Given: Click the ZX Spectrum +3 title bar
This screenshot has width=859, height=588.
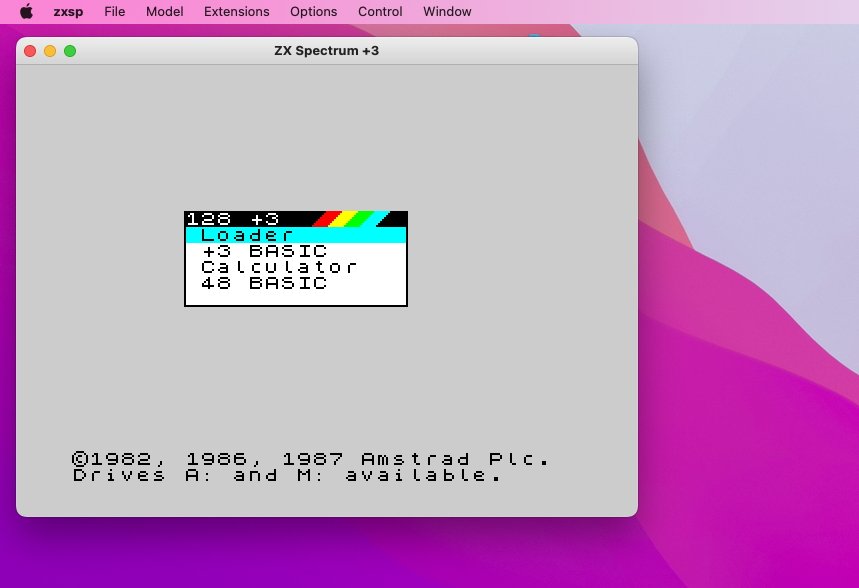Looking at the screenshot, I should (x=327, y=51).
